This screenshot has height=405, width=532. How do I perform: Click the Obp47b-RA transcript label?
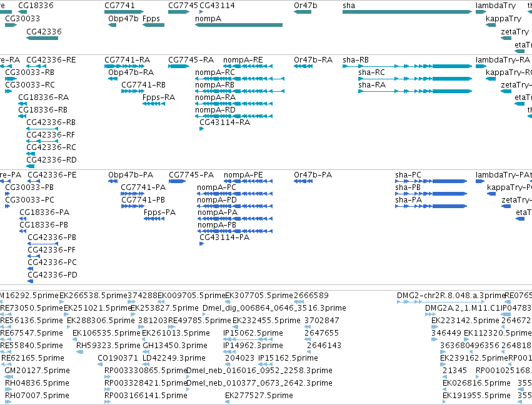[131, 72]
